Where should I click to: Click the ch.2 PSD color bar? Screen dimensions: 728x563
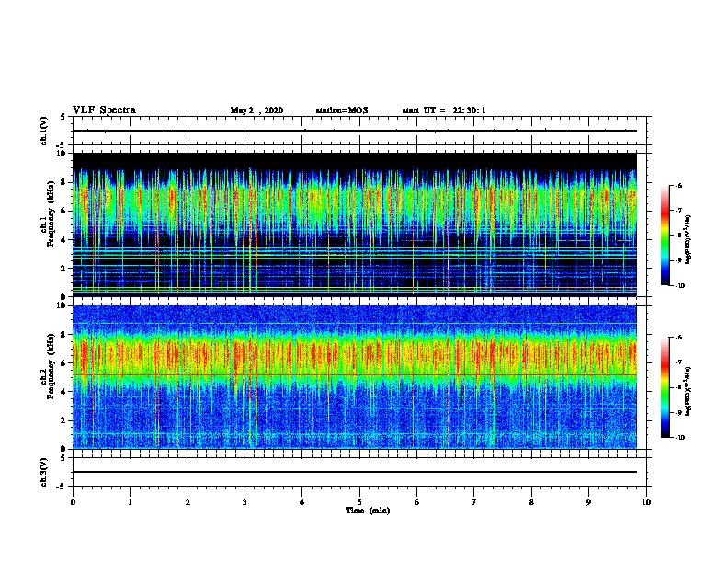[x=665, y=387]
